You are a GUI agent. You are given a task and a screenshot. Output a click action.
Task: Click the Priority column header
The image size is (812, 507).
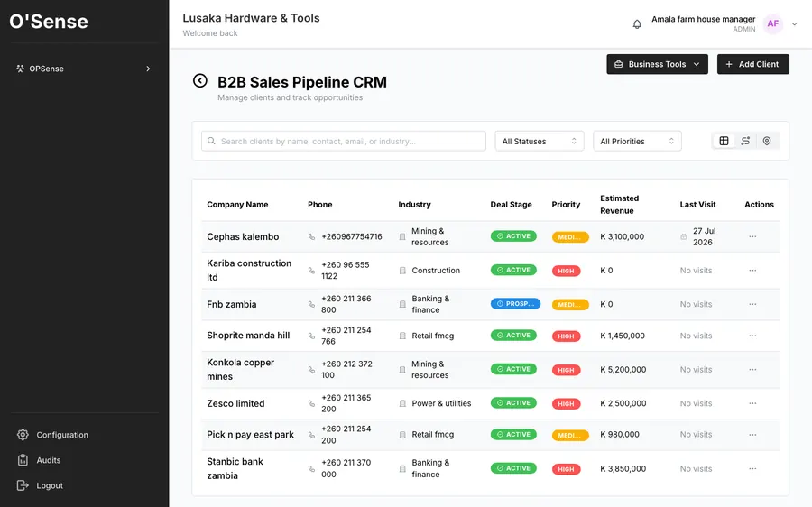[566, 205]
